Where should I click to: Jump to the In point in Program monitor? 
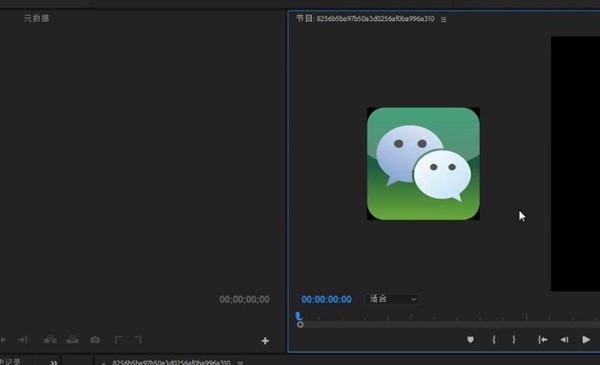point(543,339)
